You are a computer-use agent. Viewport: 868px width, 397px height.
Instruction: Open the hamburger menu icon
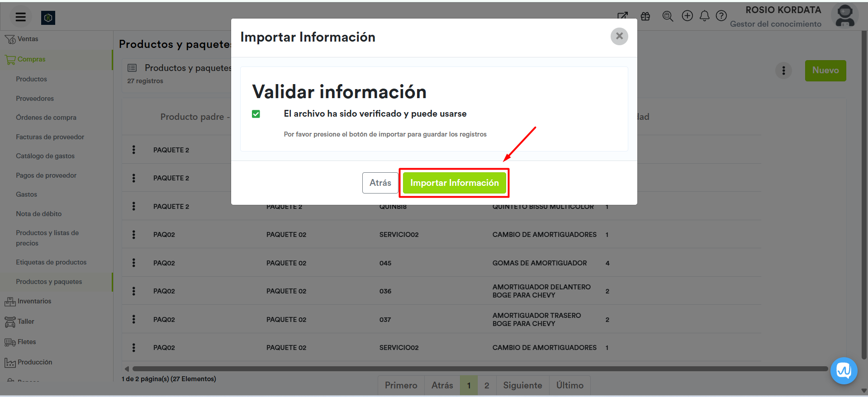[x=20, y=17]
